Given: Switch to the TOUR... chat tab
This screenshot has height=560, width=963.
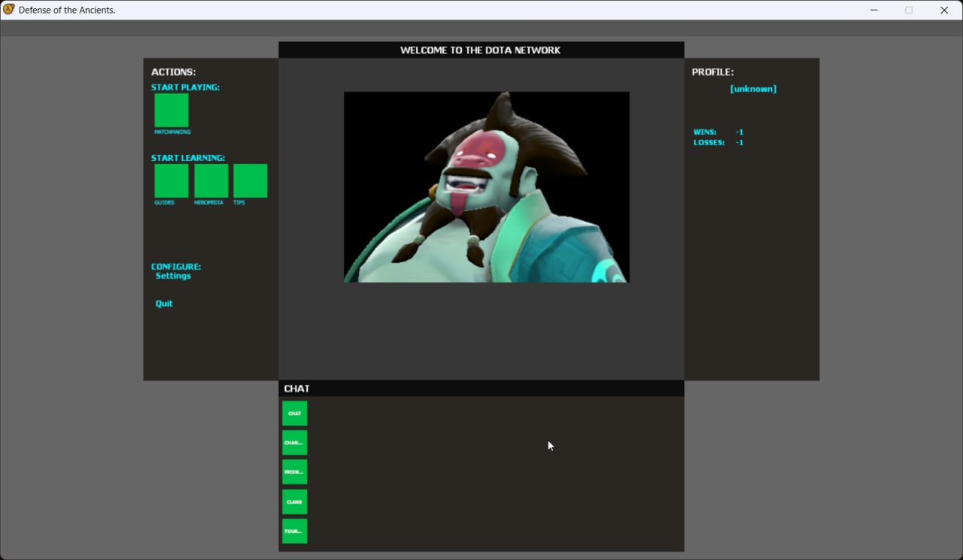Looking at the screenshot, I should [295, 531].
